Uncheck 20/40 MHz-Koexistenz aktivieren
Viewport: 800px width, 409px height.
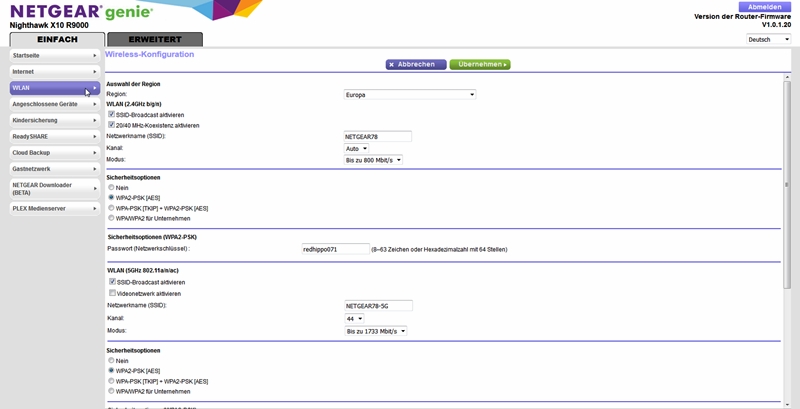(x=112, y=125)
